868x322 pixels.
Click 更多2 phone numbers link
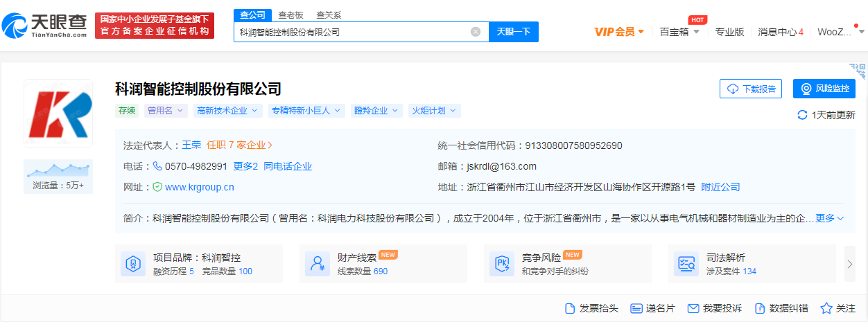pyautogui.click(x=245, y=166)
